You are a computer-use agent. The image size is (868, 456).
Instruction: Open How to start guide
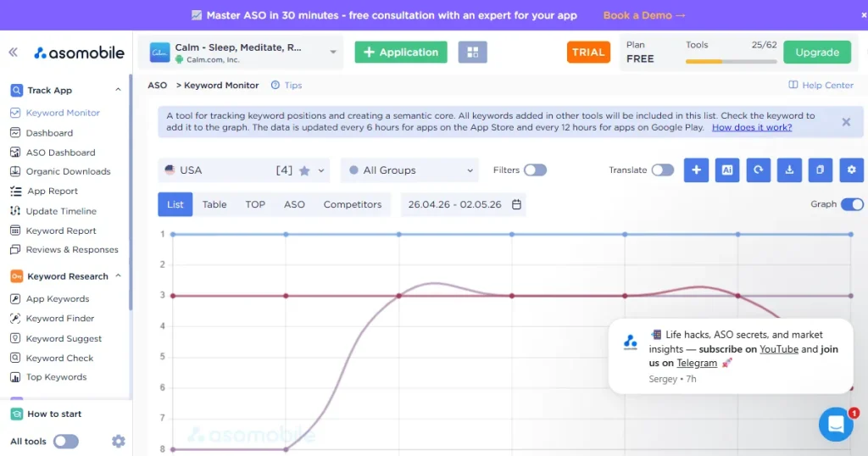coord(54,414)
